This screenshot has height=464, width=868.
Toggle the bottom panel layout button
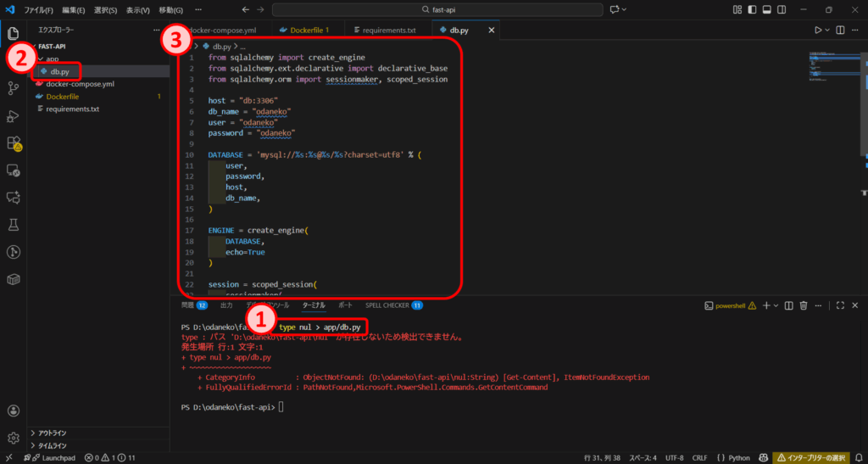tap(767, 9)
